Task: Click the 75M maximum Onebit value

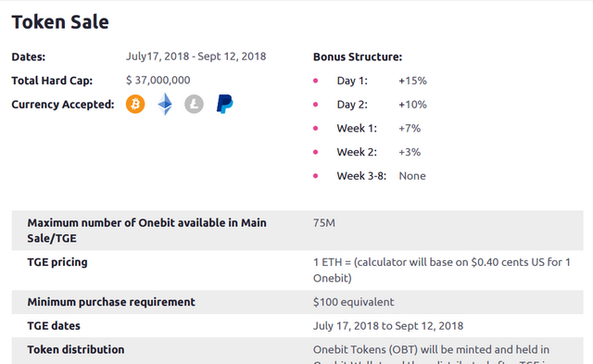Action: (x=324, y=222)
